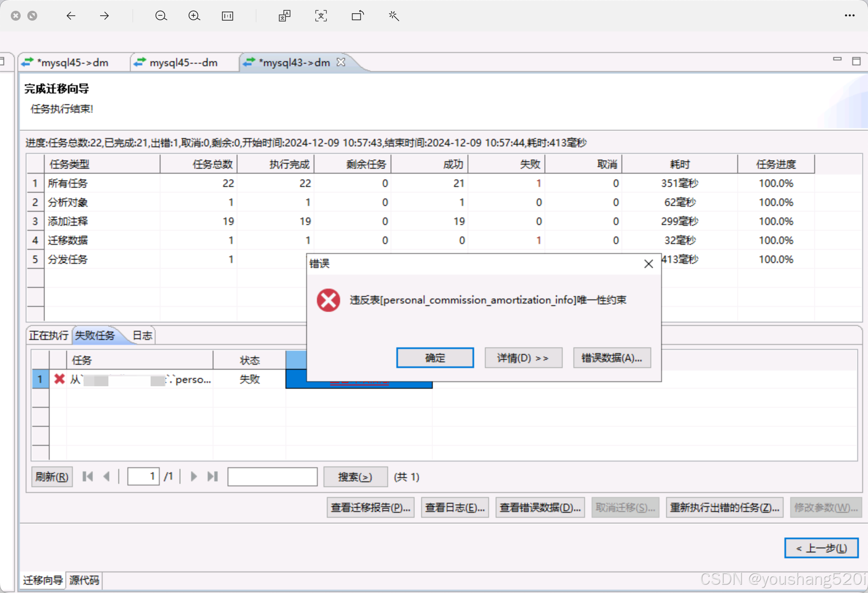Click 重新执行出错的任务(Z)... button
The image size is (868, 593).
724,507
